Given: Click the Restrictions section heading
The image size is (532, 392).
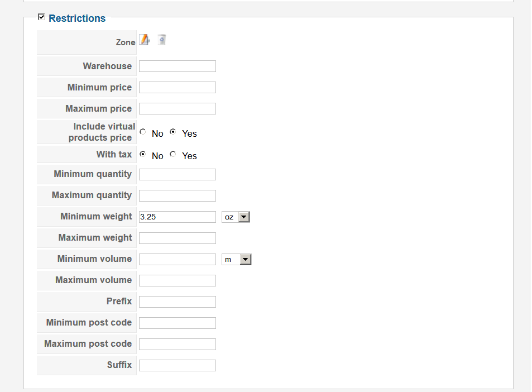Looking at the screenshot, I should (x=77, y=18).
